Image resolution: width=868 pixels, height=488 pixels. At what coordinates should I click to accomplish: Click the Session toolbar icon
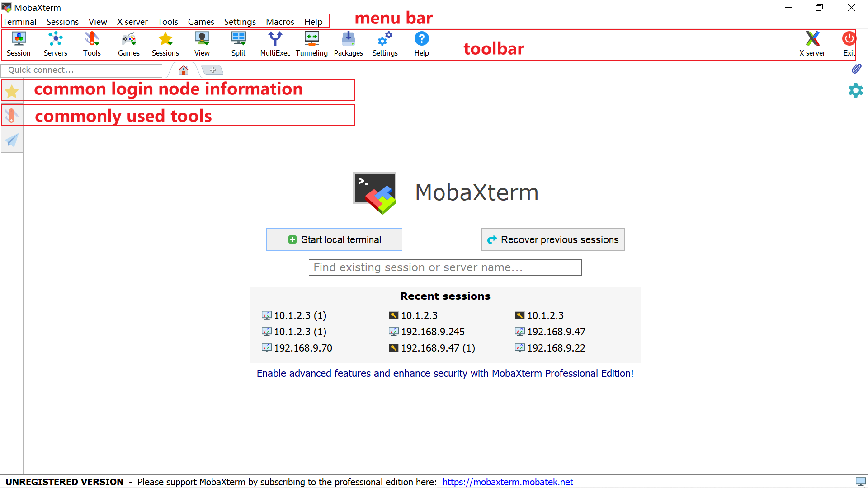pyautogui.click(x=19, y=44)
